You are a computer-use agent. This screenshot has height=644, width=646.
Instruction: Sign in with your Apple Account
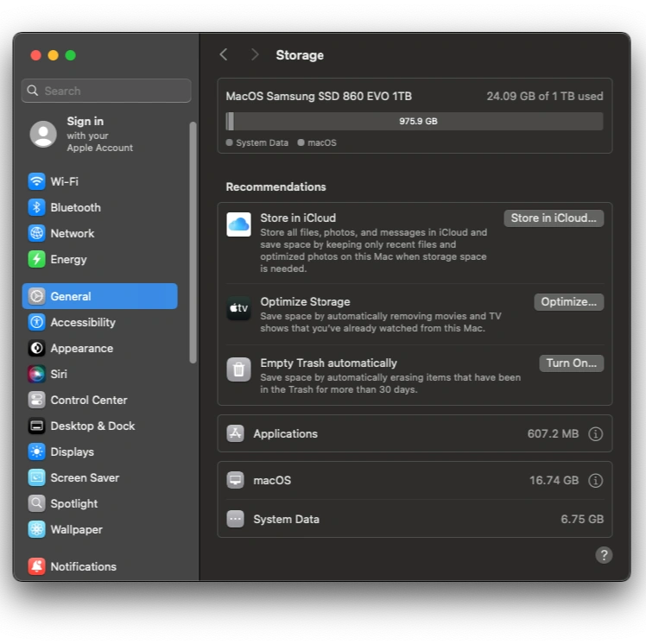pos(99,134)
